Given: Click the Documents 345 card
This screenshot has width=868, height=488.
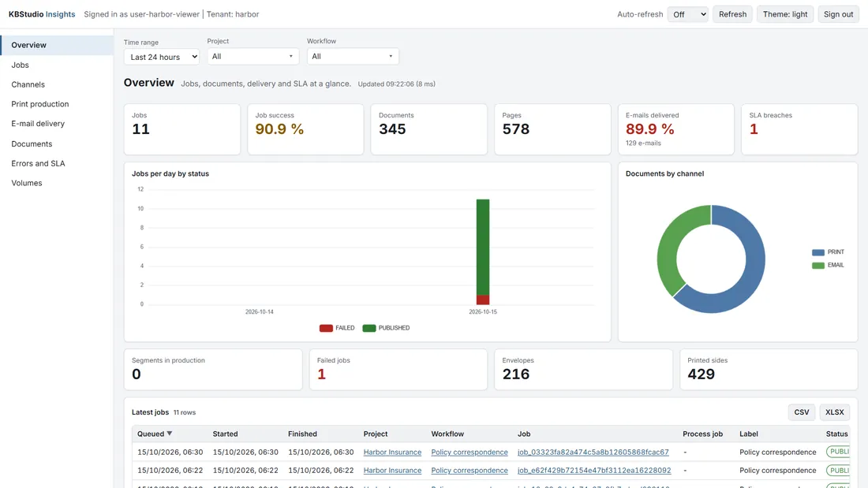Looking at the screenshot, I should (429, 129).
